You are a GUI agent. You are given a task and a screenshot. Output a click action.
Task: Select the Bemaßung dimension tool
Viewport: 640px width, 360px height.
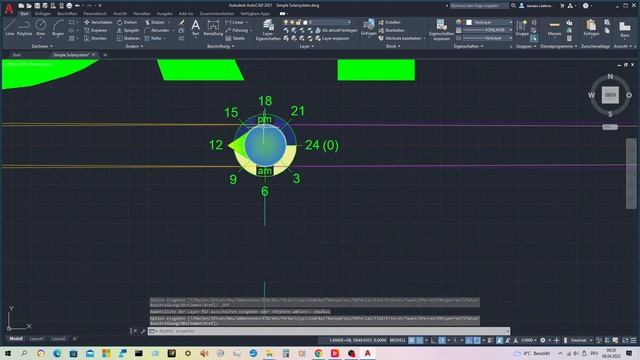coord(213,28)
